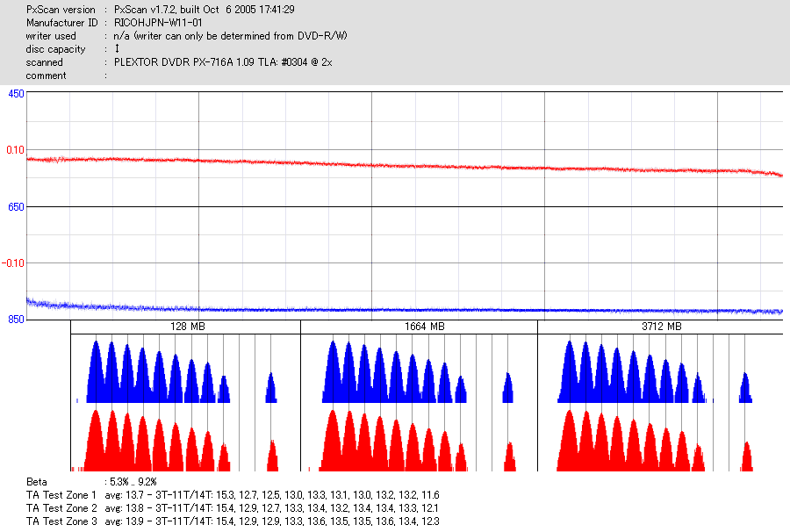Click the "TA Test Zone 2" label
Viewport: 790px width, 532px height.
[61, 507]
